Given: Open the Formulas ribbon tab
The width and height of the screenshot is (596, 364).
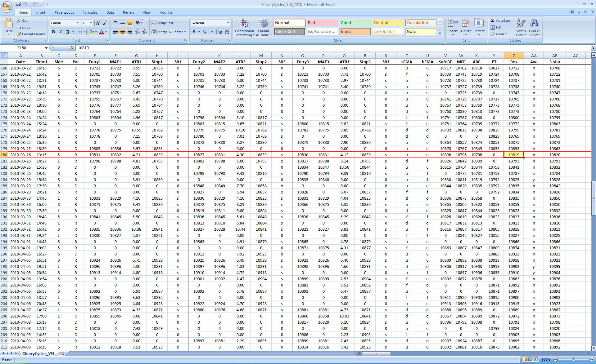Looking at the screenshot, I should 90,12.
